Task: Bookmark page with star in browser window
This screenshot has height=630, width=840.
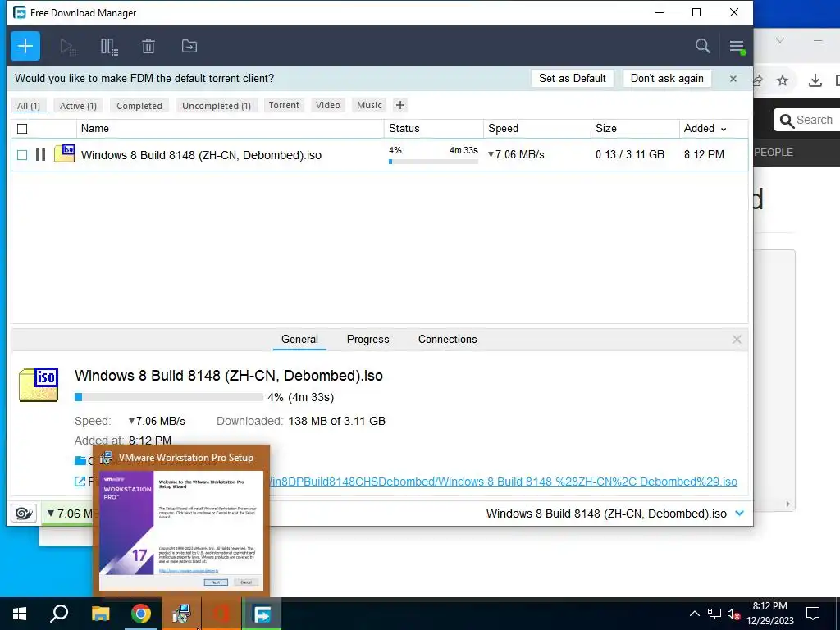Action: (783, 80)
